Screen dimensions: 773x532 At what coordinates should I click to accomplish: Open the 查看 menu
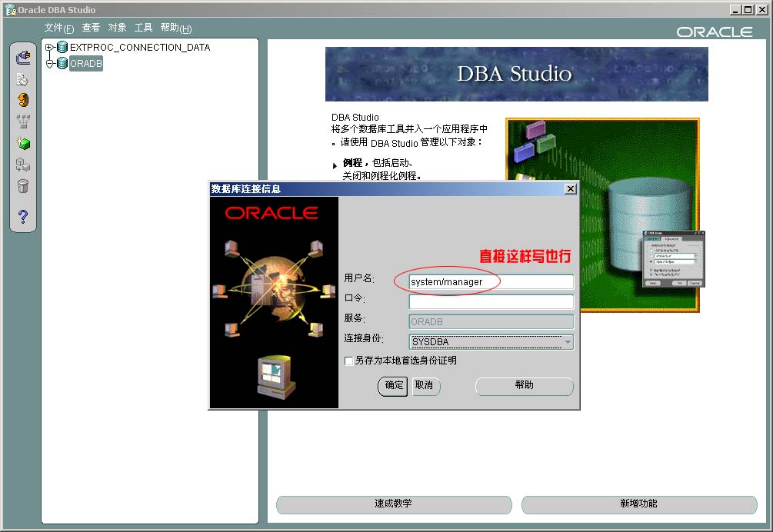click(91, 28)
